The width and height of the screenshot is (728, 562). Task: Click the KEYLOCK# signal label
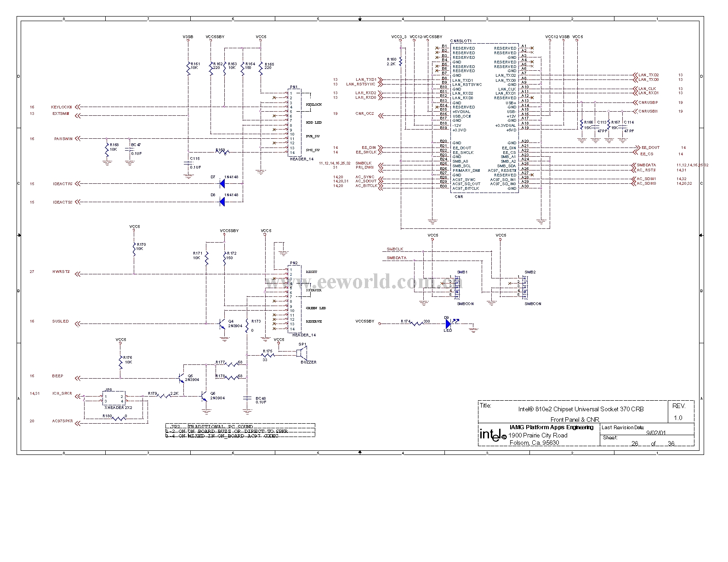[x=62, y=107]
